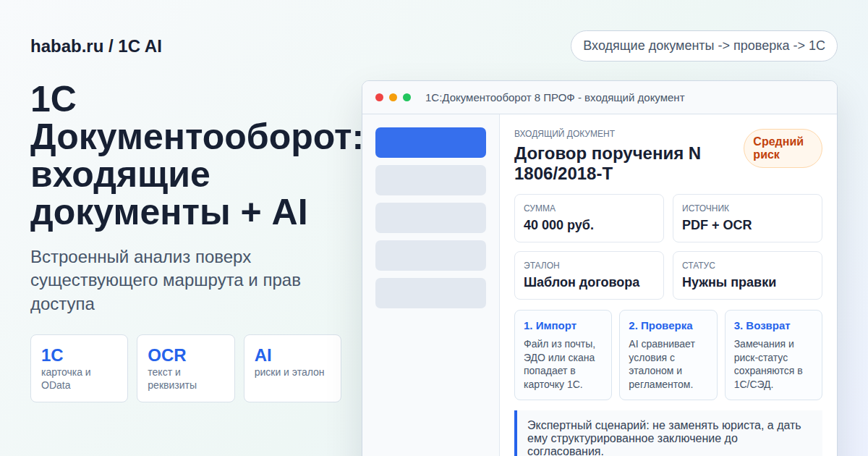Select the OCR 'текст и реквизиты' card

[186, 368]
